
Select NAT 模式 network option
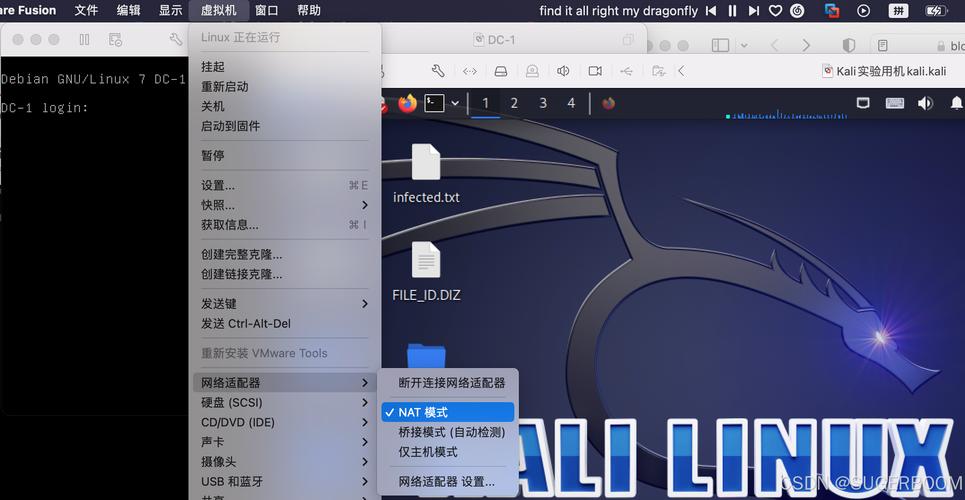point(448,413)
